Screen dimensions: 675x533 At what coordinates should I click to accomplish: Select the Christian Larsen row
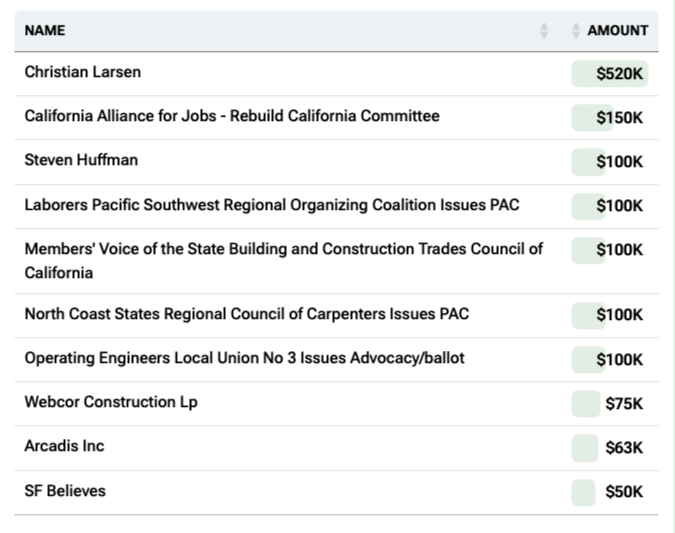click(x=336, y=74)
